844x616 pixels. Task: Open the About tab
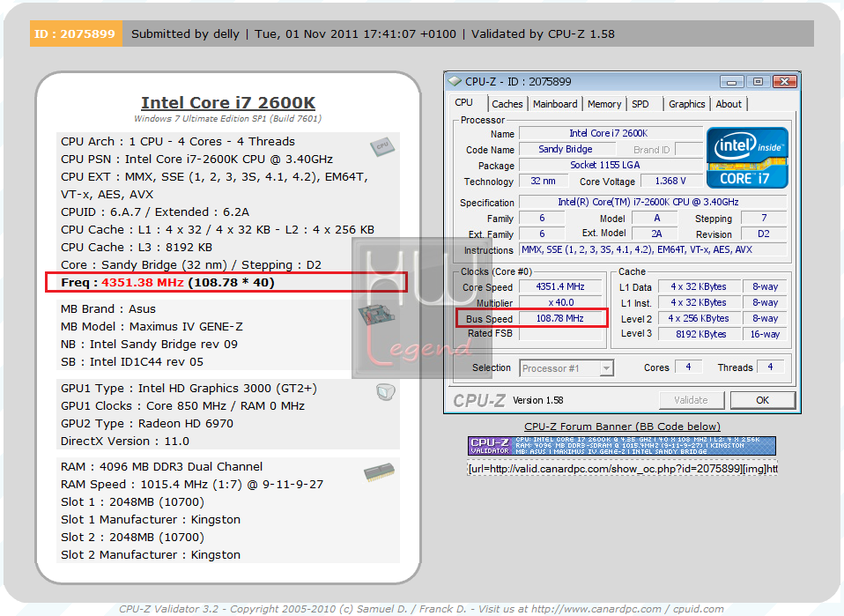click(x=729, y=104)
